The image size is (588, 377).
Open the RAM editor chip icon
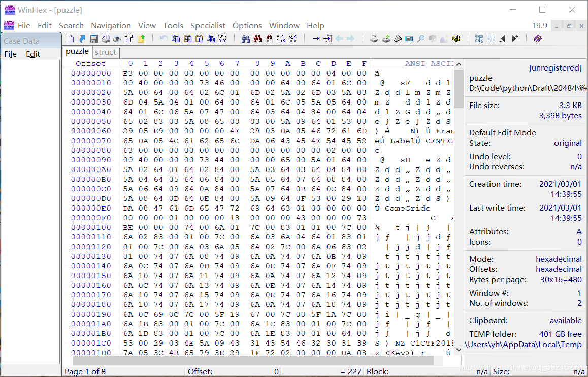[398, 39]
